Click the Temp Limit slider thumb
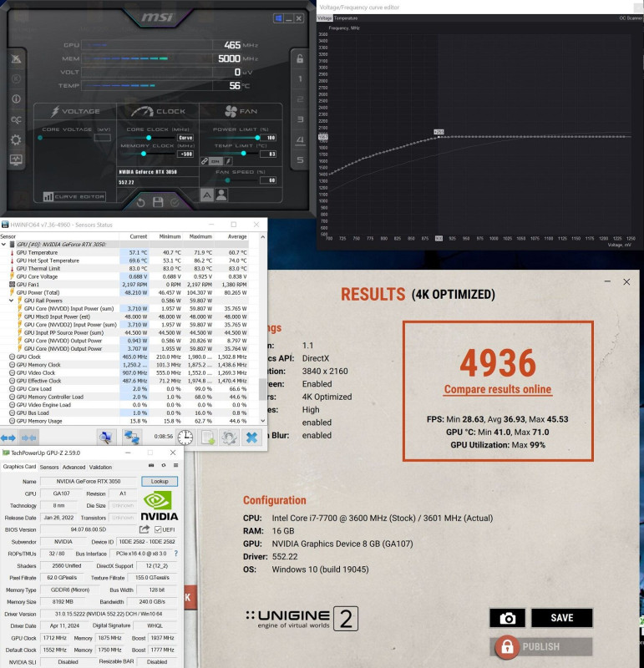This screenshot has height=668, width=644. click(243, 154)
